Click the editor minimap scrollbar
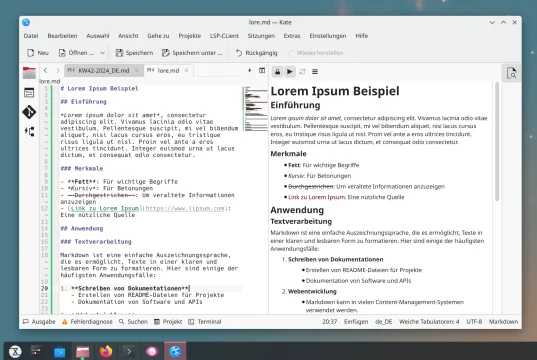 pos(255,109)
